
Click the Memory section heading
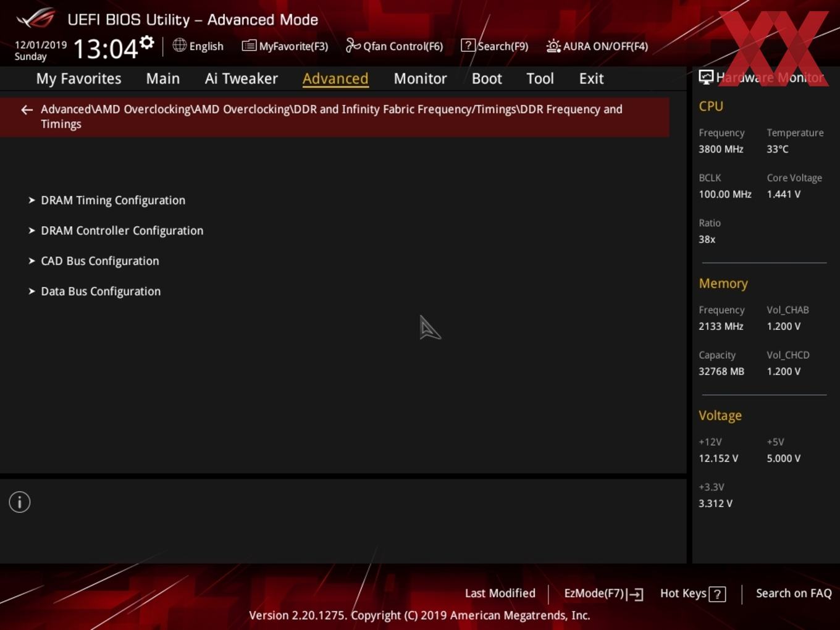[723, 283]
